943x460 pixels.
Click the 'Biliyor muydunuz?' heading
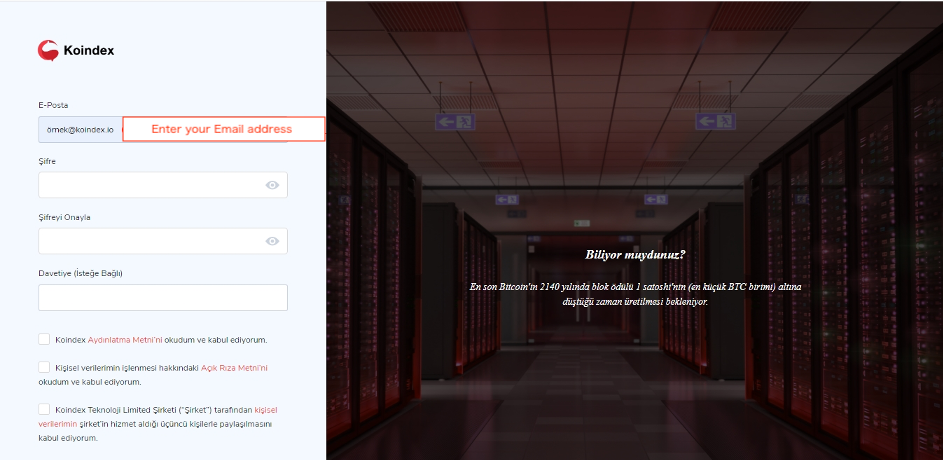click(x=635, y=254)
